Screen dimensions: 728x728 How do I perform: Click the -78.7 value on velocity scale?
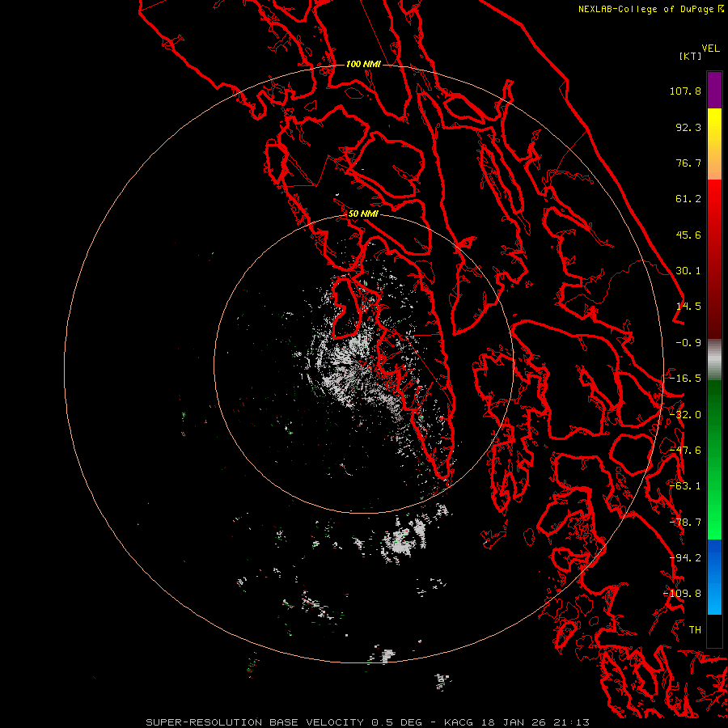(685, 523)
